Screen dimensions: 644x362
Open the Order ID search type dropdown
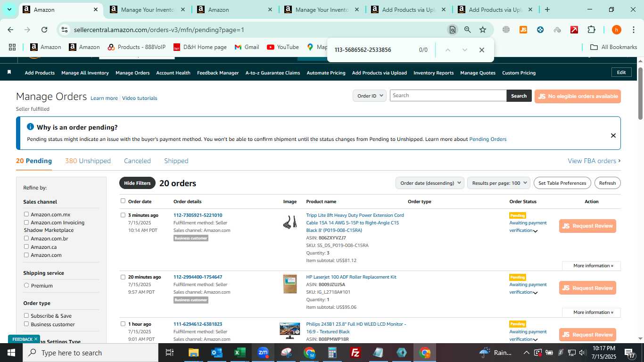pyautogui.click(x=370, y=96)
